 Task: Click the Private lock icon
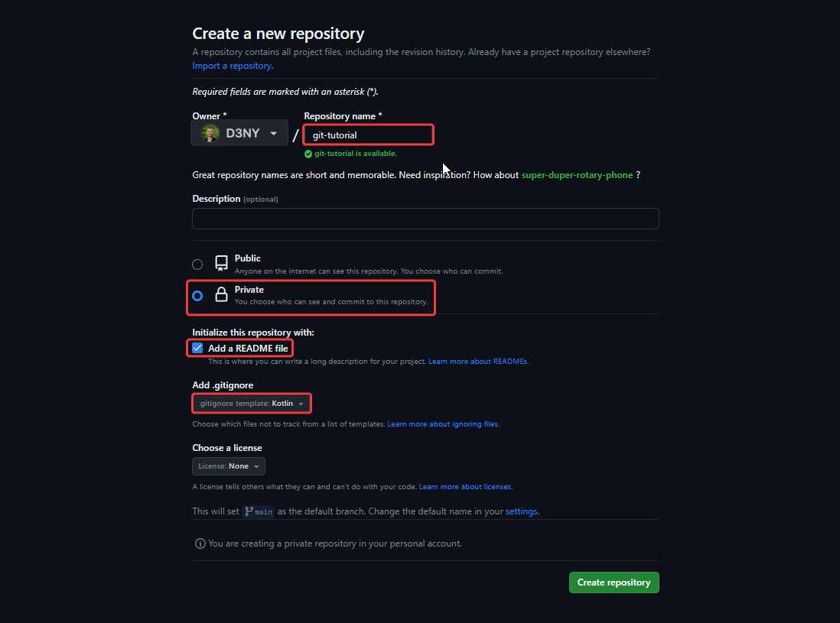coord(221,295)
